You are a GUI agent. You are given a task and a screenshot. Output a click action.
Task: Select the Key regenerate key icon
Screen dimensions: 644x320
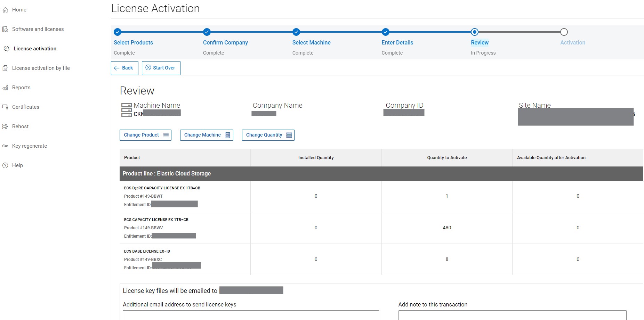tap(5, 146)
